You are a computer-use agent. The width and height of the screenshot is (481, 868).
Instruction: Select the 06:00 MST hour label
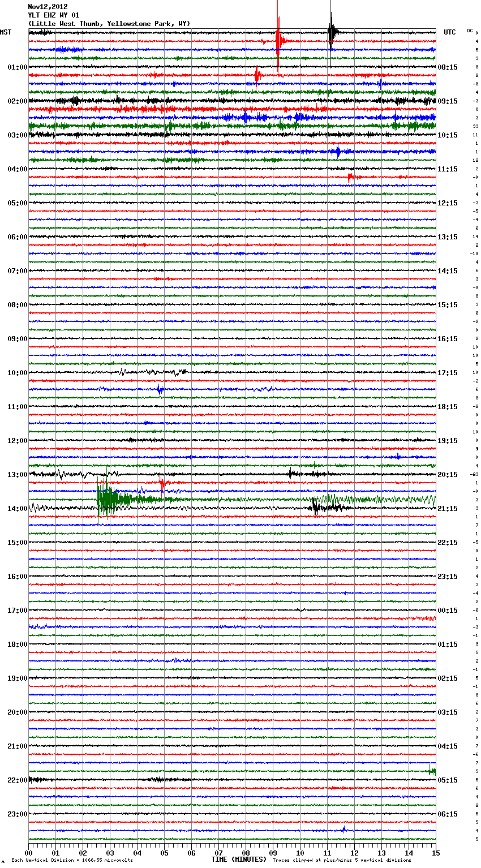tap(18, 237)
